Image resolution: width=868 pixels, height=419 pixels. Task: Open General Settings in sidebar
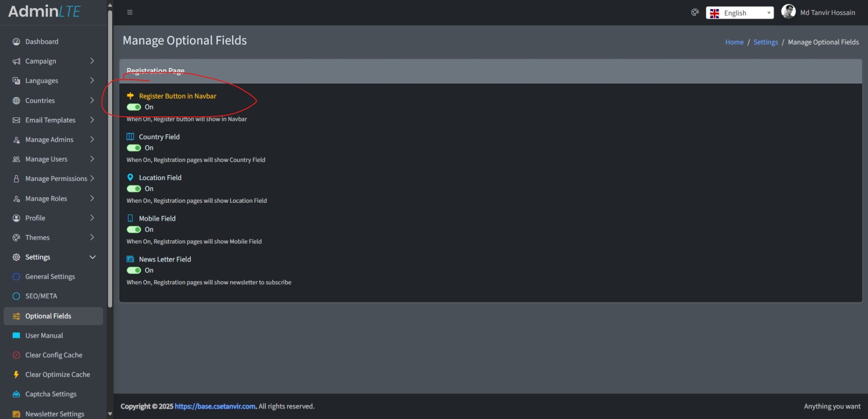click(x=50, y=276)
